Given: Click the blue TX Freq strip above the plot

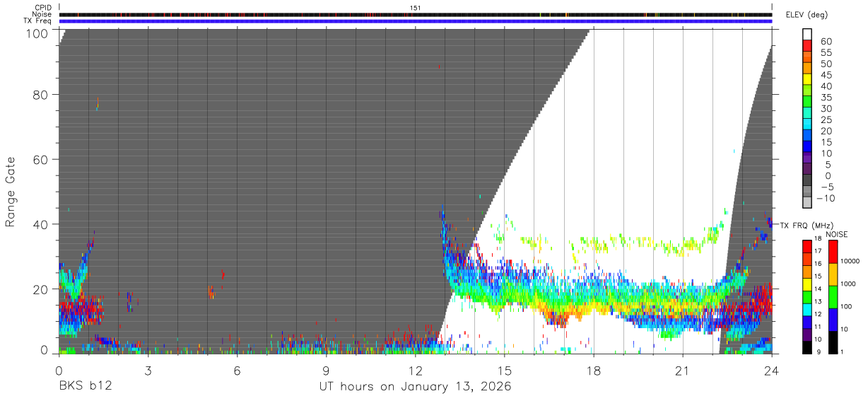Looking at the screenshot, I should point(416,21).
